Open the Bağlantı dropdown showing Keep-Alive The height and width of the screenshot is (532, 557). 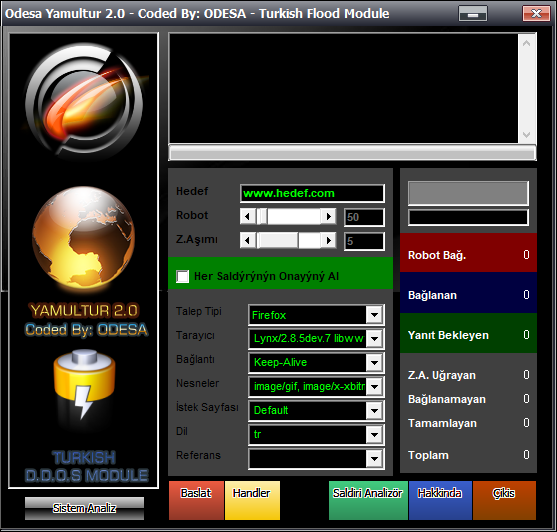coord(374,363)
